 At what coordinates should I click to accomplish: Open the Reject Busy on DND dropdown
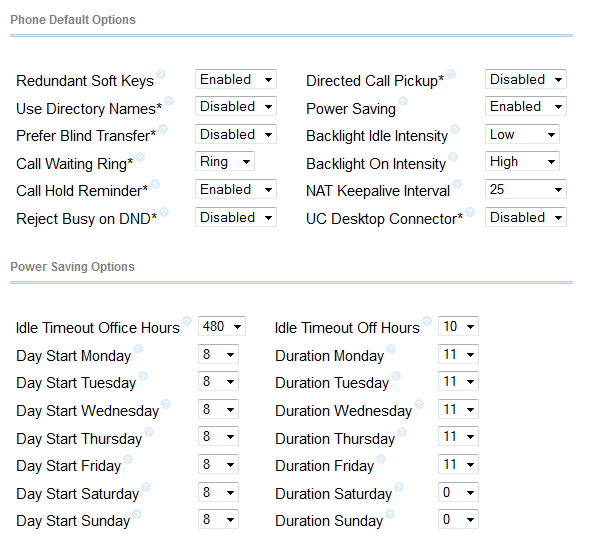point(236,217)
